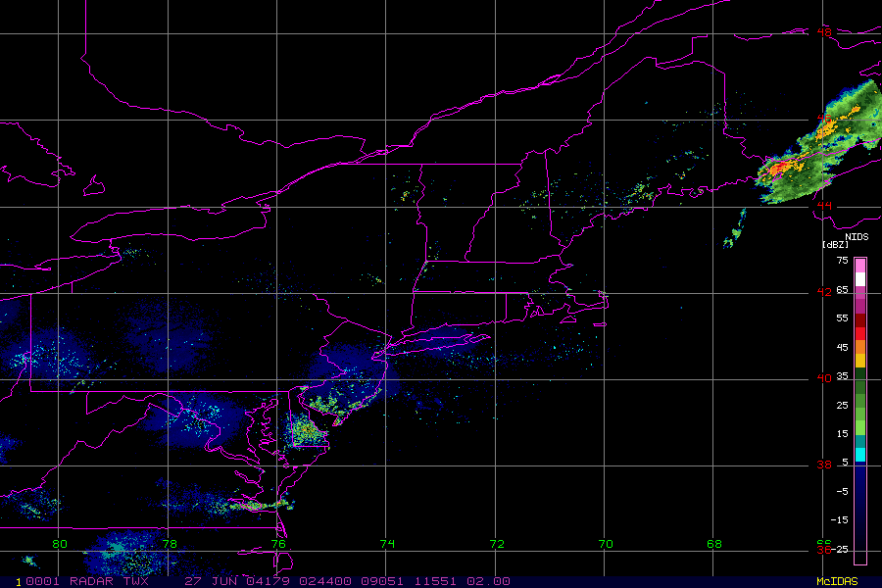Pick the white swatch in color scale
This screenshot has height=588, width=882.
pos(860,279)
